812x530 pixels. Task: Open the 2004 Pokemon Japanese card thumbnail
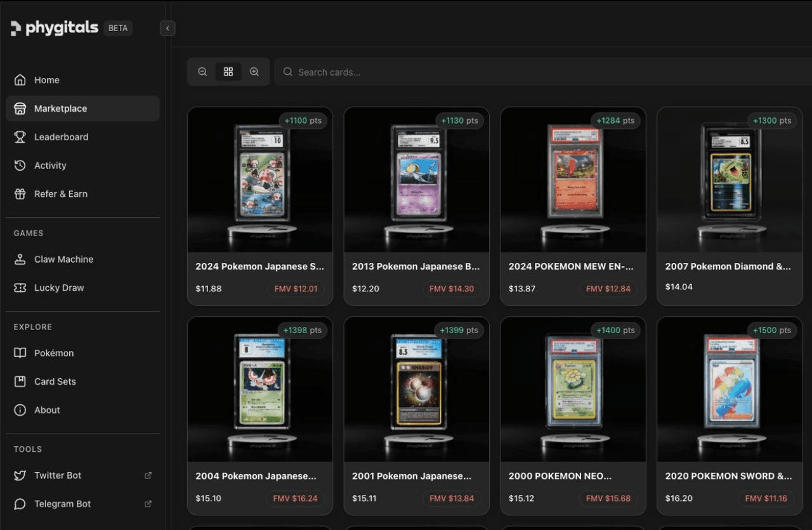260,389
